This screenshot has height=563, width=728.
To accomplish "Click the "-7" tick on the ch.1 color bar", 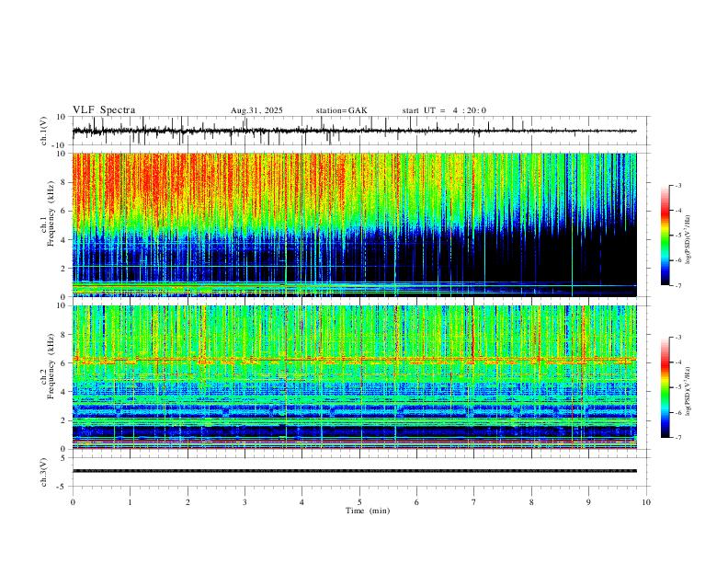I will pyautogui.click(x=678, y=286).
